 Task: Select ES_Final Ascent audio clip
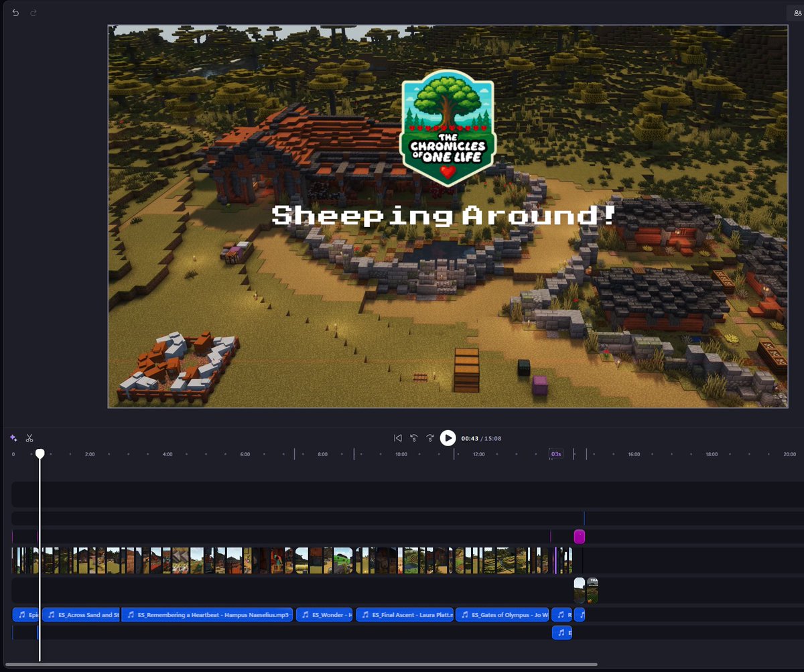(x=405, y=614)
